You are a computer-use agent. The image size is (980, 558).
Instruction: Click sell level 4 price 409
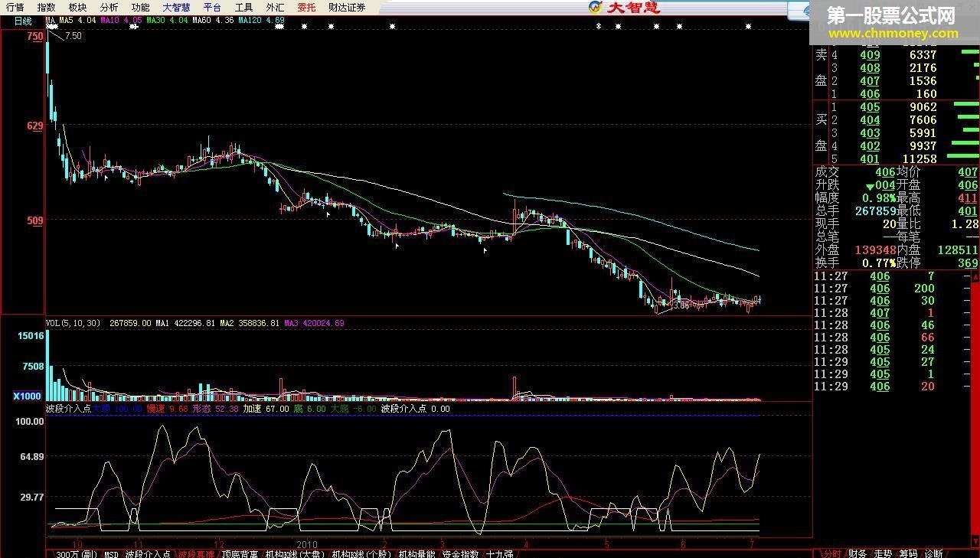pyautogui.click(x=870, y=55)
